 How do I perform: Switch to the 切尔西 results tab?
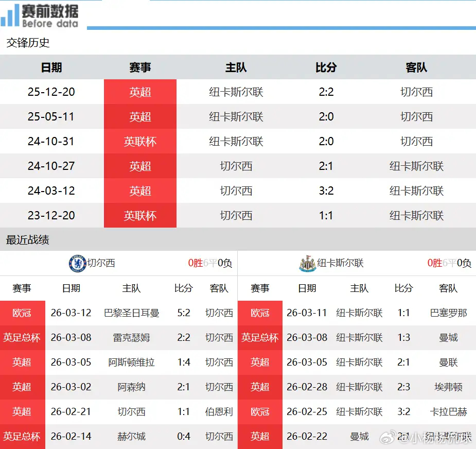coord(101,262)
